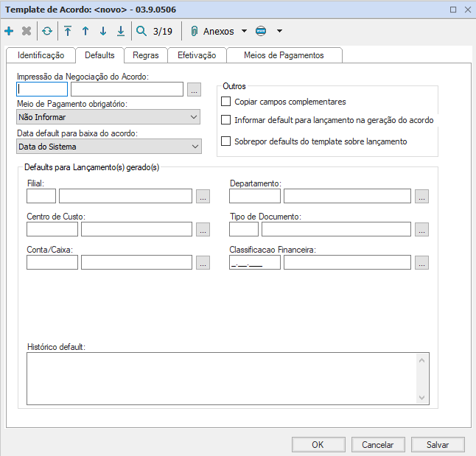Open the Anexos dropdown arrow
This screenshot has width=476, height=456.
[x=244, y=32]
